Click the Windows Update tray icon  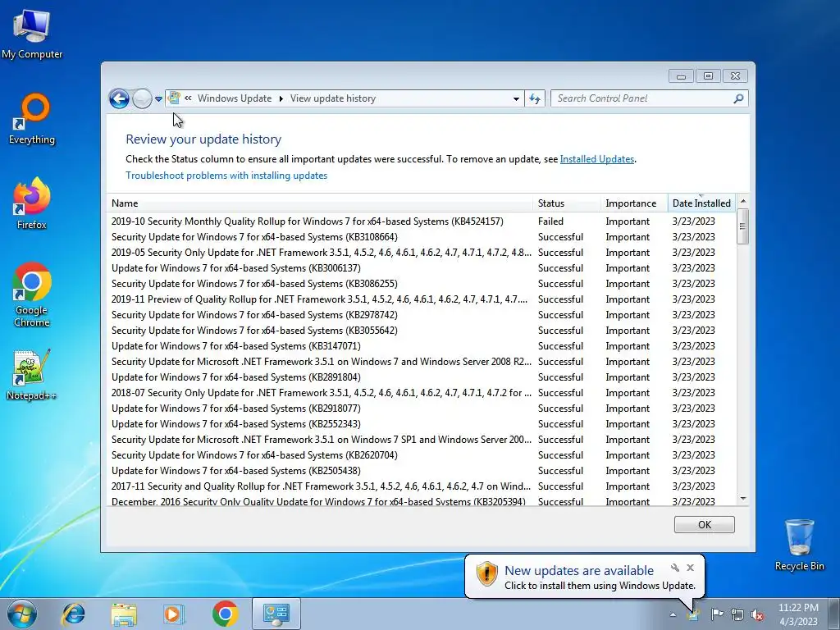694,614
